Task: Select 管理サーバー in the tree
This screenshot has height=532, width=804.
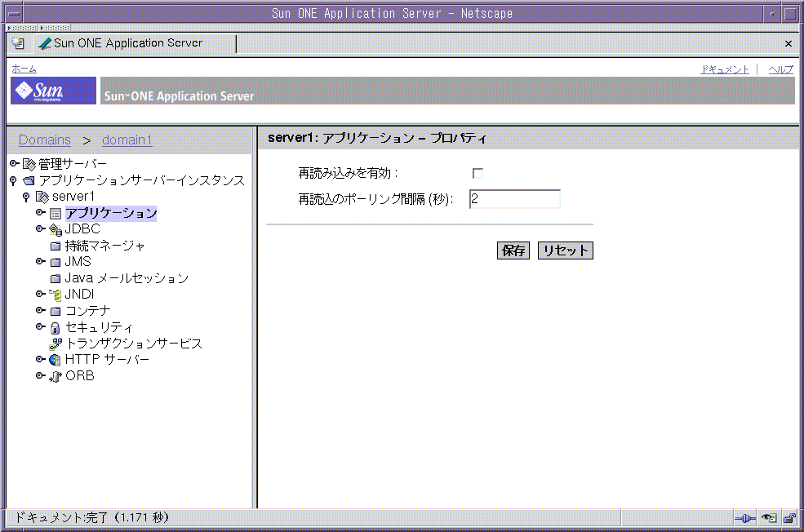Action: click(x=73, y=164)
